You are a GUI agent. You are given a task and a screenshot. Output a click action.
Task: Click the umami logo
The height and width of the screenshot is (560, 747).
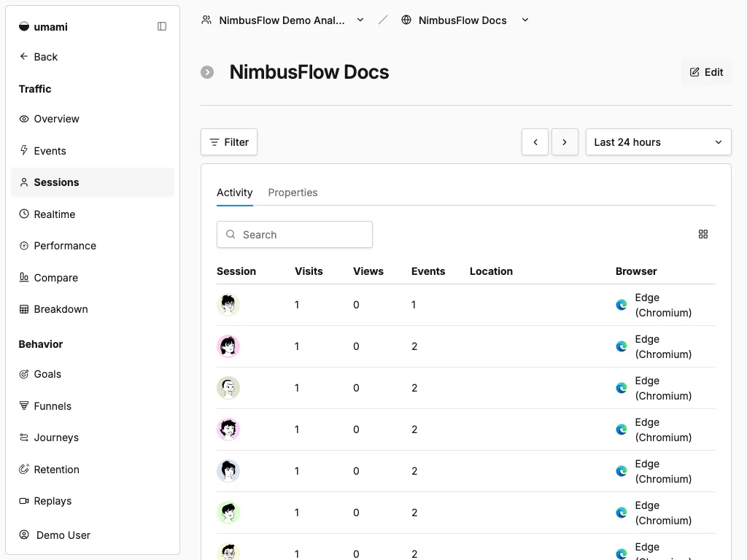pos(43,27)
